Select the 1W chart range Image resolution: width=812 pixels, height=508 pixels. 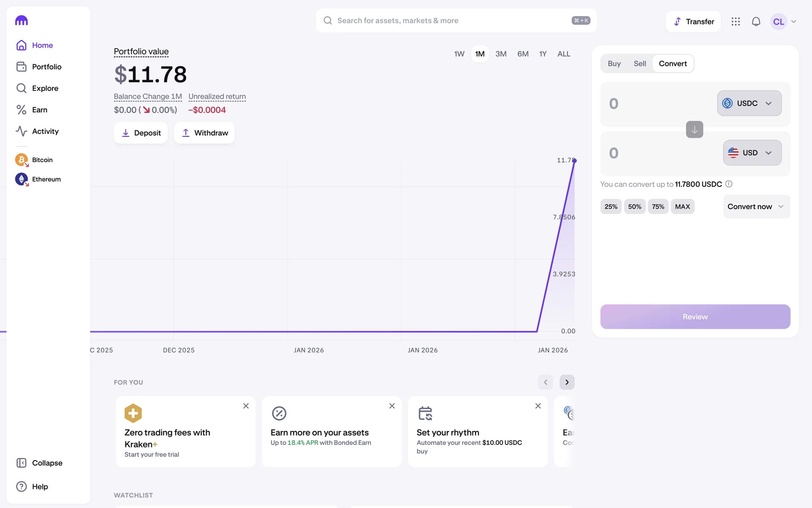(459, 54)
